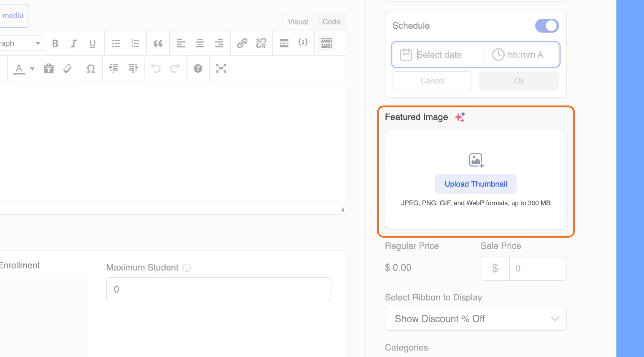Open the text color dropdown arrow

pyautogui.click(x=32, y=68)
